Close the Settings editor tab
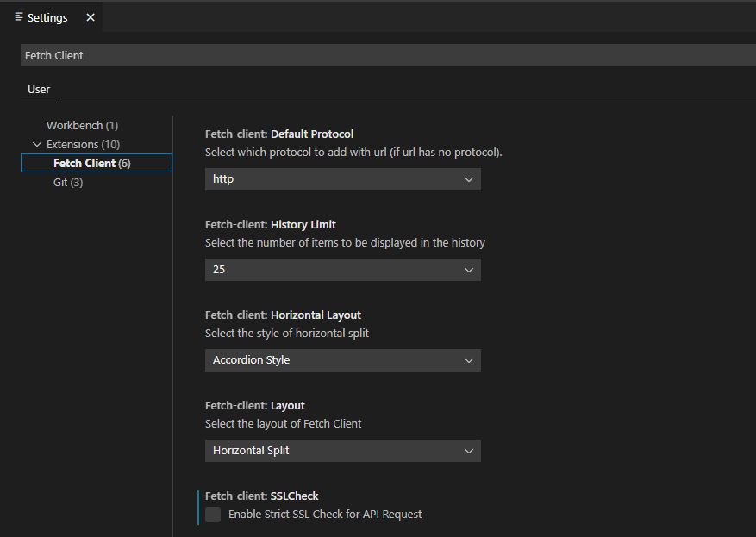The image size is (756, 537). 91,17
